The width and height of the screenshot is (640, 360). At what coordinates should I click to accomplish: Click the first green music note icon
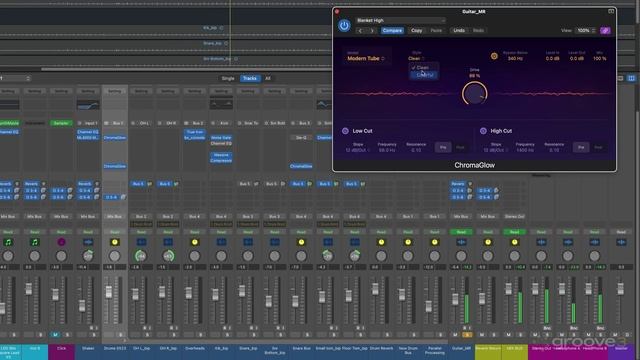coord(8,242)
